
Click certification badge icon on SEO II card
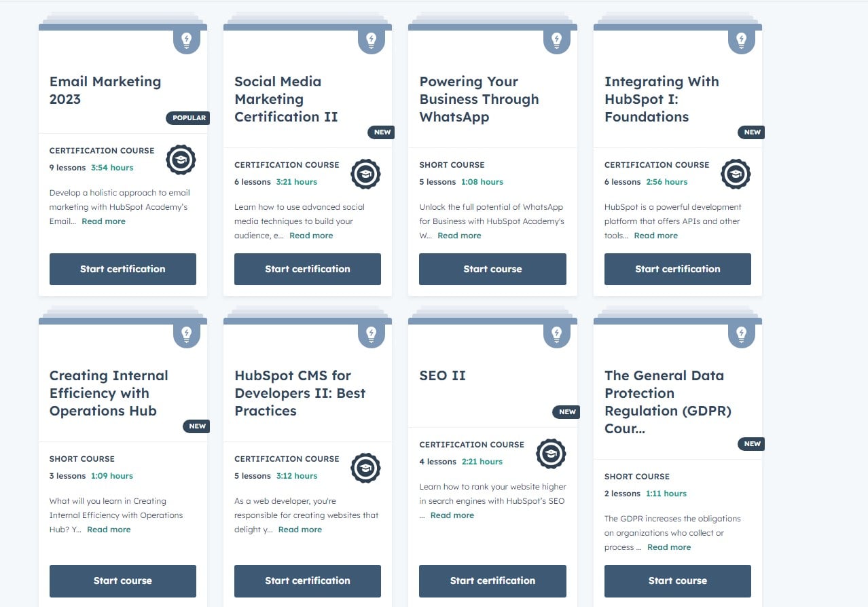[x=551, y=454]
